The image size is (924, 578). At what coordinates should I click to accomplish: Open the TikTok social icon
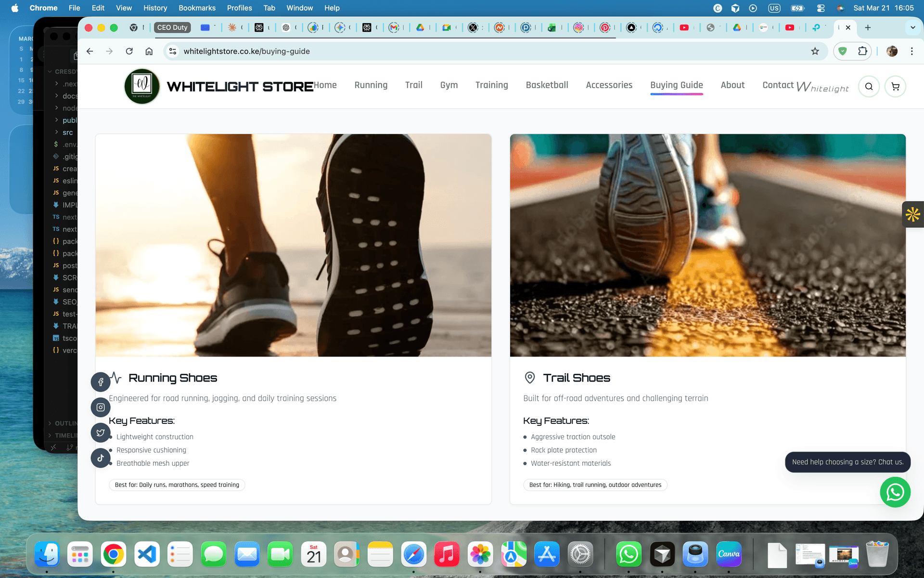(x=101, y=458)
